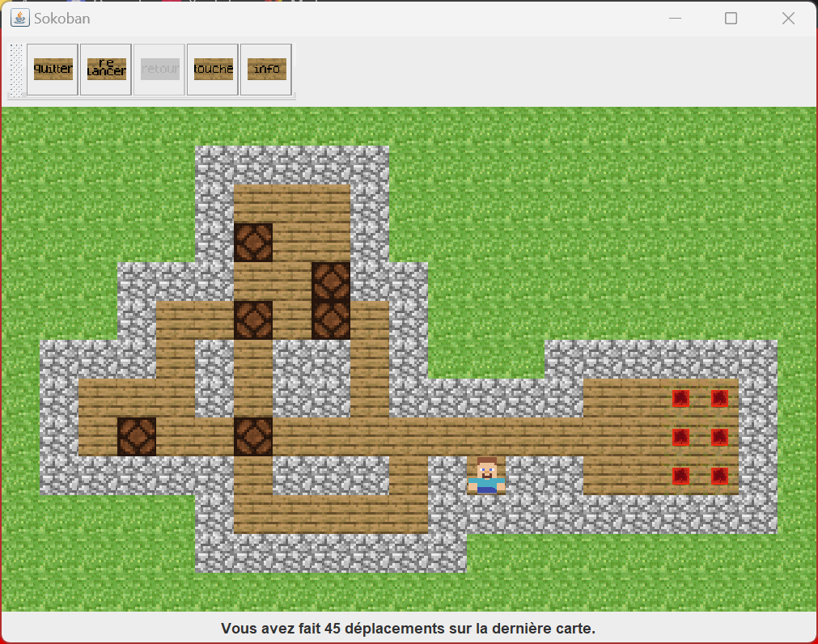Close the Sokoban window
This screenshot has width=818, height=644.
tap(788, 18)
